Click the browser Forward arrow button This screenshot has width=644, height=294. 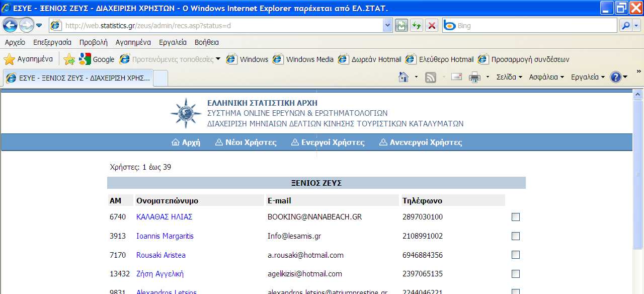tap(26, 25)
